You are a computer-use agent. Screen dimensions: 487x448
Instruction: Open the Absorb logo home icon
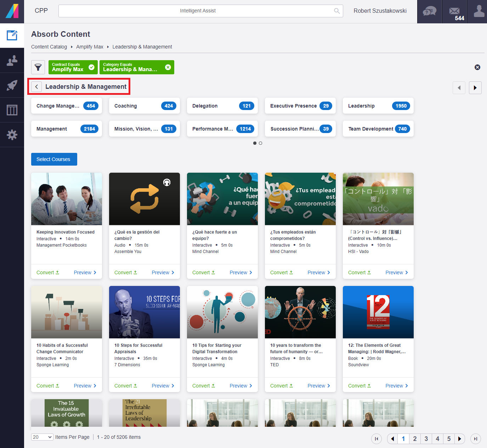tap(12, 11)
